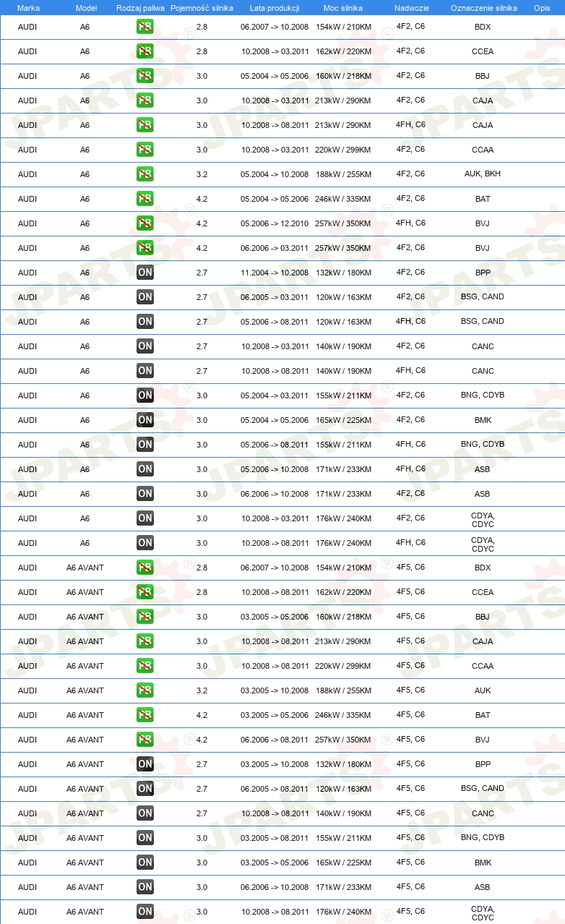The height and width of the screenshot is (924, 565).
Task: Click the ON diesel icon in the A6 4FH ASB row
Action: pyautogui.click(x=145, y=469)
